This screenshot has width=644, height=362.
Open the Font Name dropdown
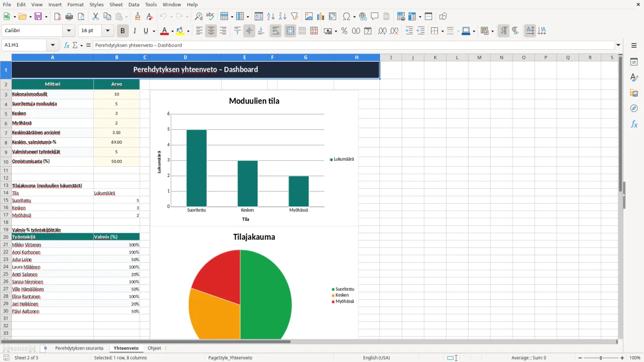pyautogui.click(x=69, y=31)
